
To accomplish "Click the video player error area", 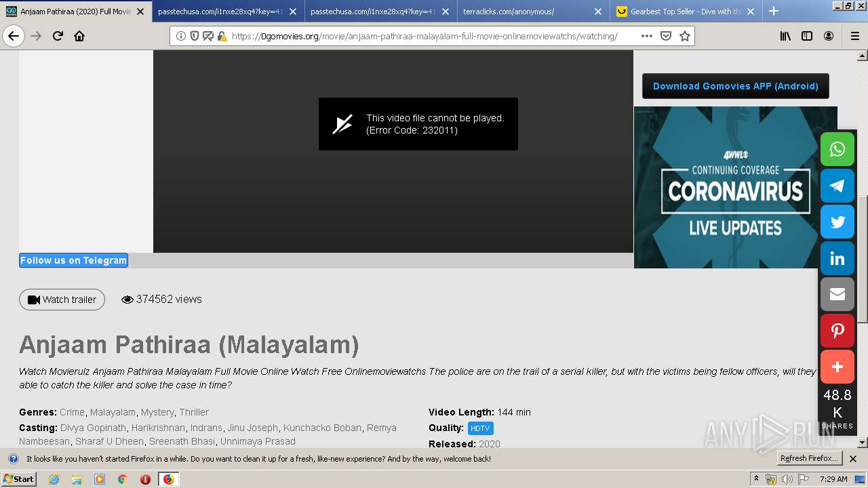I will coord(418,124).
